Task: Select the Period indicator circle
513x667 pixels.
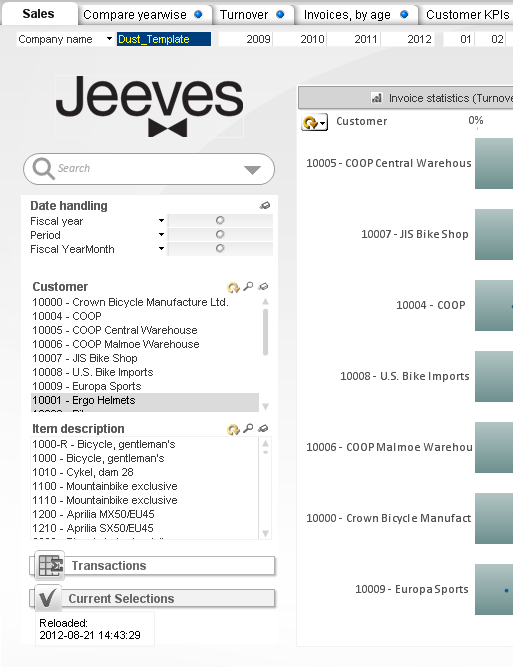Action: click(x=220, y=234)
